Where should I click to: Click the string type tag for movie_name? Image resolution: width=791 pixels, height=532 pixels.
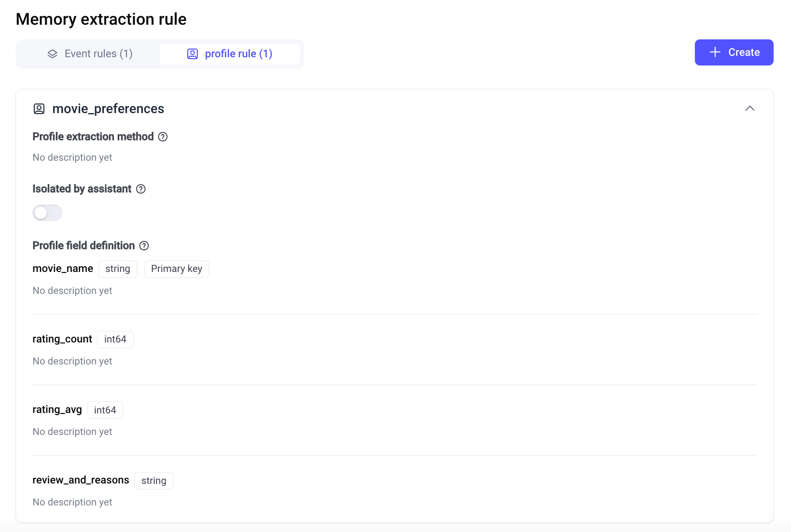click(x=118, y=269)
